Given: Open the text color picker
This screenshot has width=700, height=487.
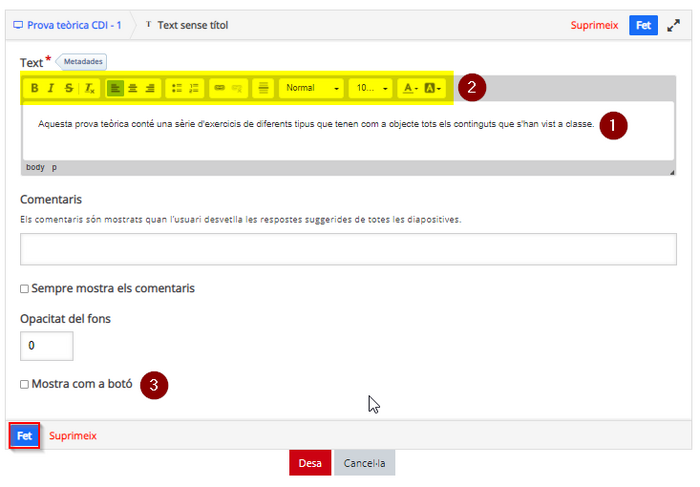Looking at the screenshot, I should click(410, 88).
